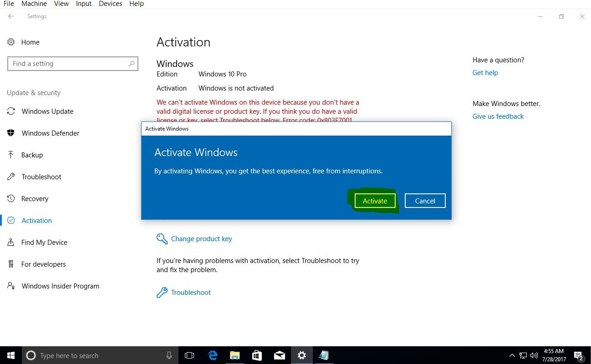Screen dimensions: 591x364
Task: Open the volume control in the system tray
Action: [534, 355]
